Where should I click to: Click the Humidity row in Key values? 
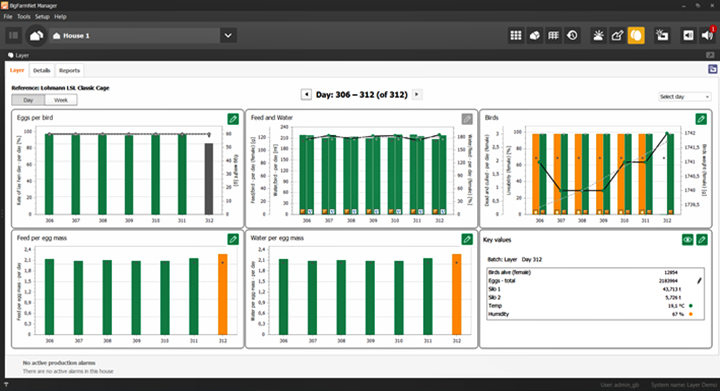pos(595,314)
